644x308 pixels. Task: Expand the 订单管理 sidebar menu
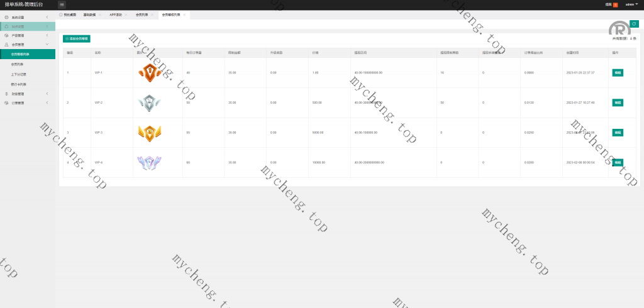pos(47,103)
